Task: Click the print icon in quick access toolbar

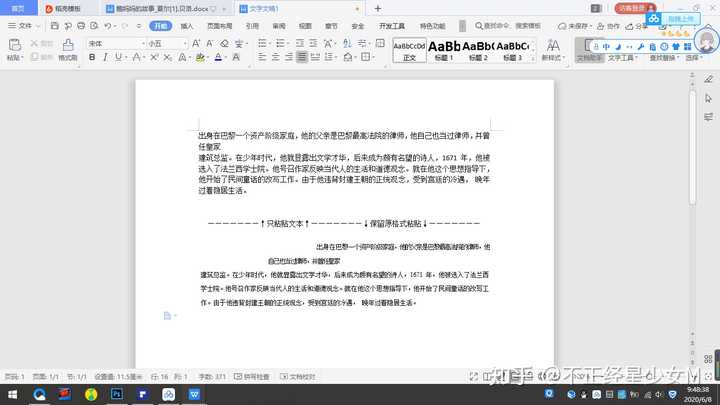Action: [x=81, y=26]
